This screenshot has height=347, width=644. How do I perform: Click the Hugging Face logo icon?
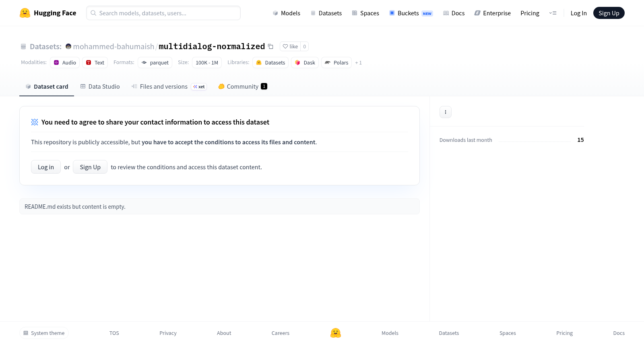[x=25, y=13]
